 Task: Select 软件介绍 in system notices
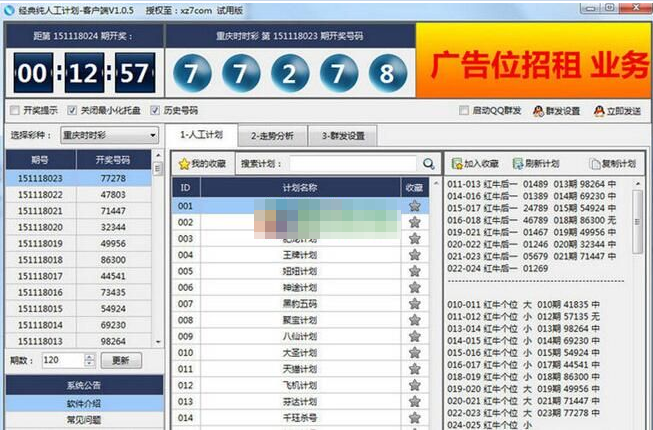click(x=83, y=403)
